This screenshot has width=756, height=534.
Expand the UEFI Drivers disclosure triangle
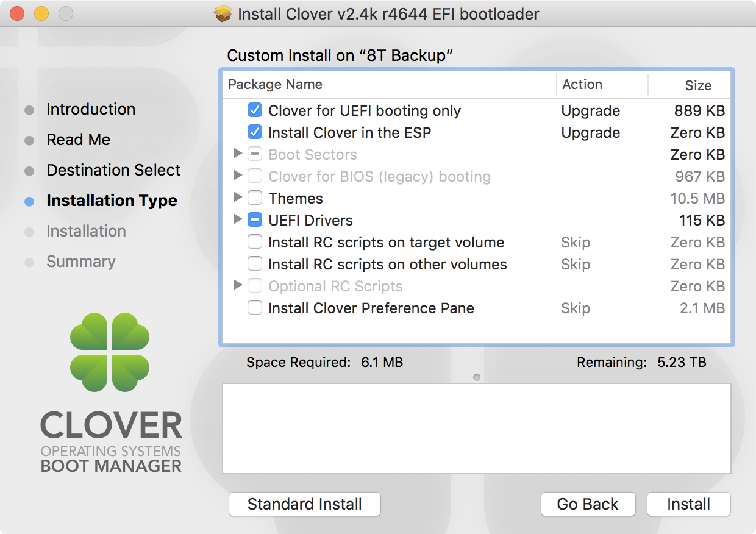(x=238, y=220)
